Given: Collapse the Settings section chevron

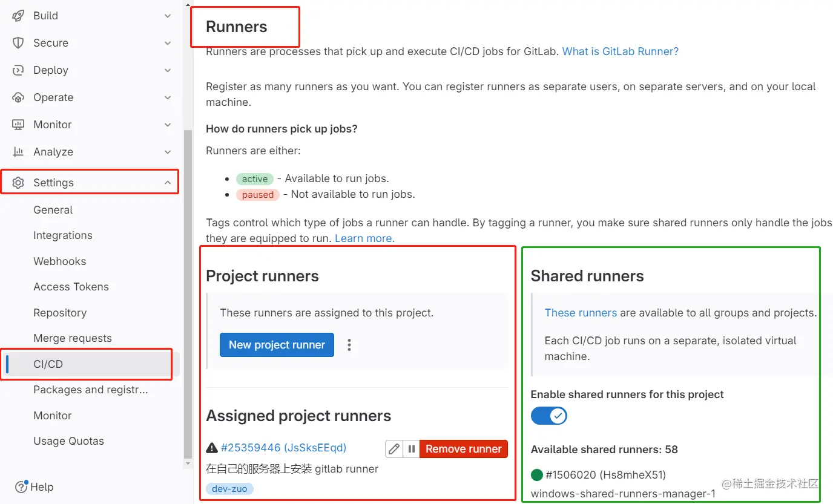Looking at the screenshot, I should [x=168, y=183].
